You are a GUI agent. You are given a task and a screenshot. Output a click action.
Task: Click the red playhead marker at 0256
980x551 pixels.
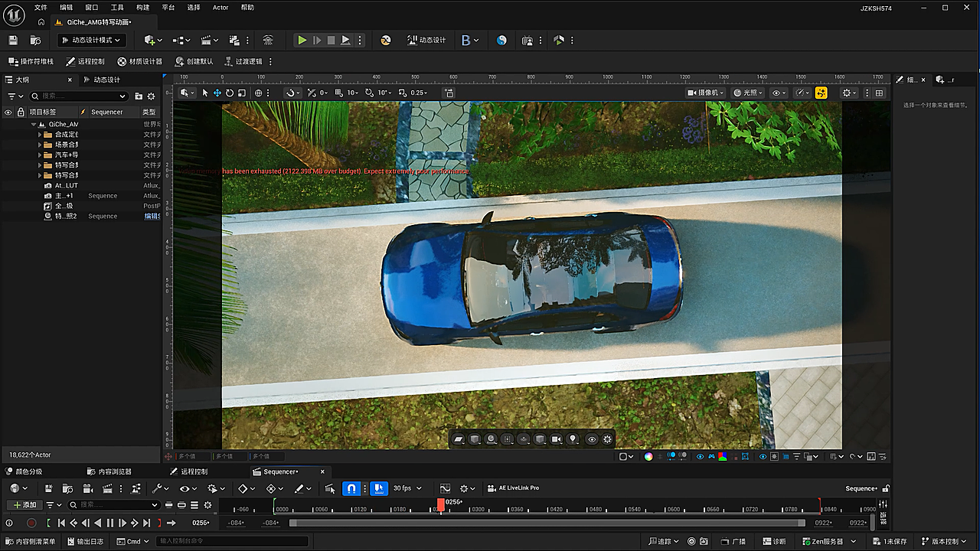coord(441,504)
